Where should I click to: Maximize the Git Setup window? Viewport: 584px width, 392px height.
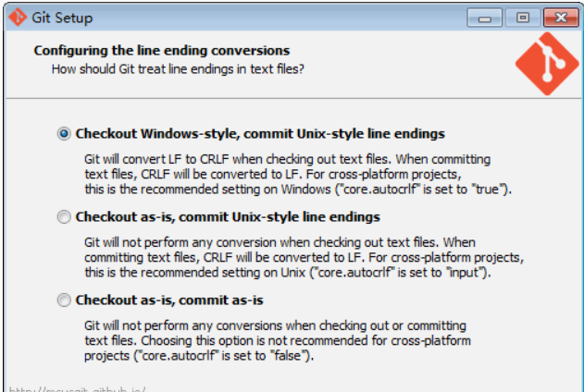click(523, 17)
